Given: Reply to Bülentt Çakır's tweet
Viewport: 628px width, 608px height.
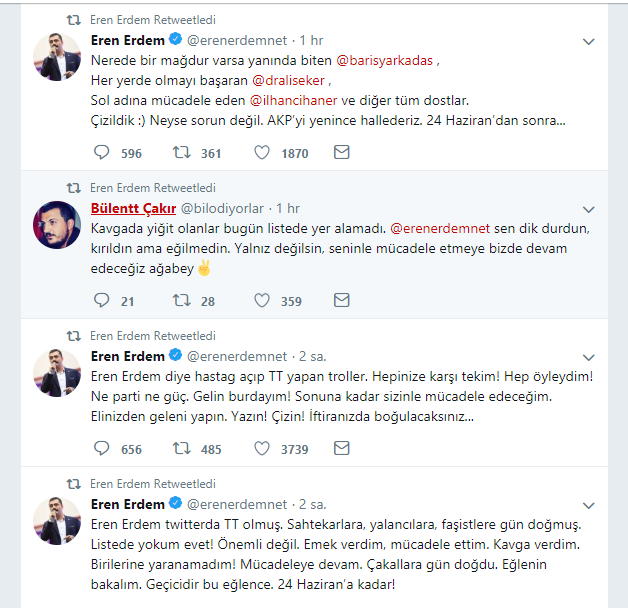Looking at the screenshot, I should [x=101, y=300].
